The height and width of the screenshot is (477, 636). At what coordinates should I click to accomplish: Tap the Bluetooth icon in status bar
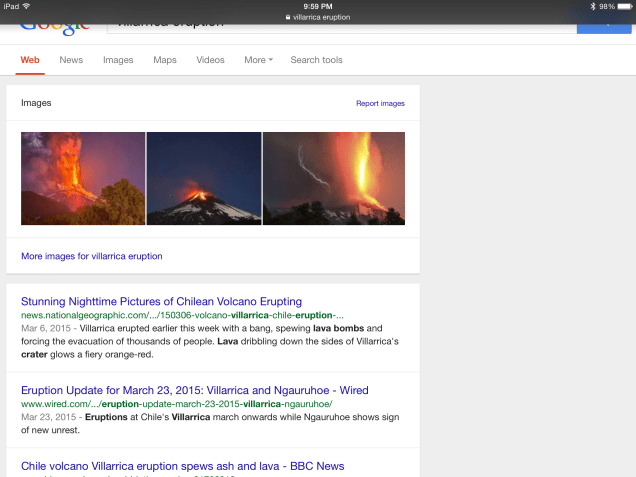(591, 6)
